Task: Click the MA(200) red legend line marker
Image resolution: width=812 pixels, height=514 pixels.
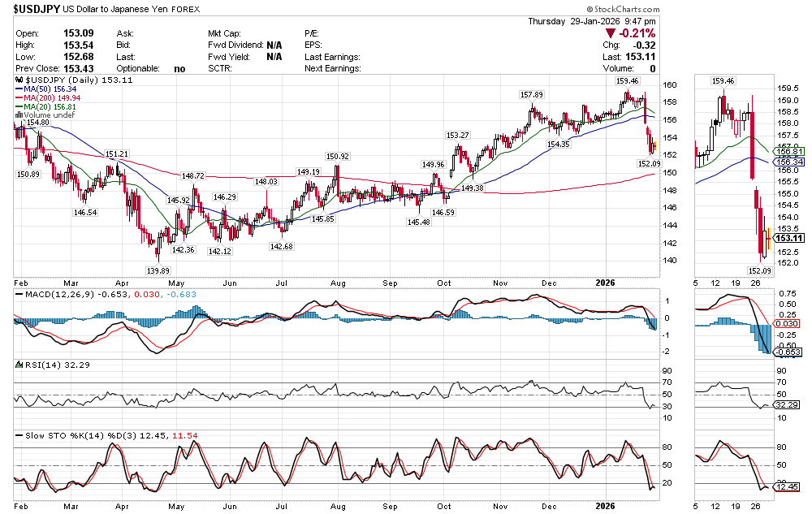Action: click(x=19, y=98)
